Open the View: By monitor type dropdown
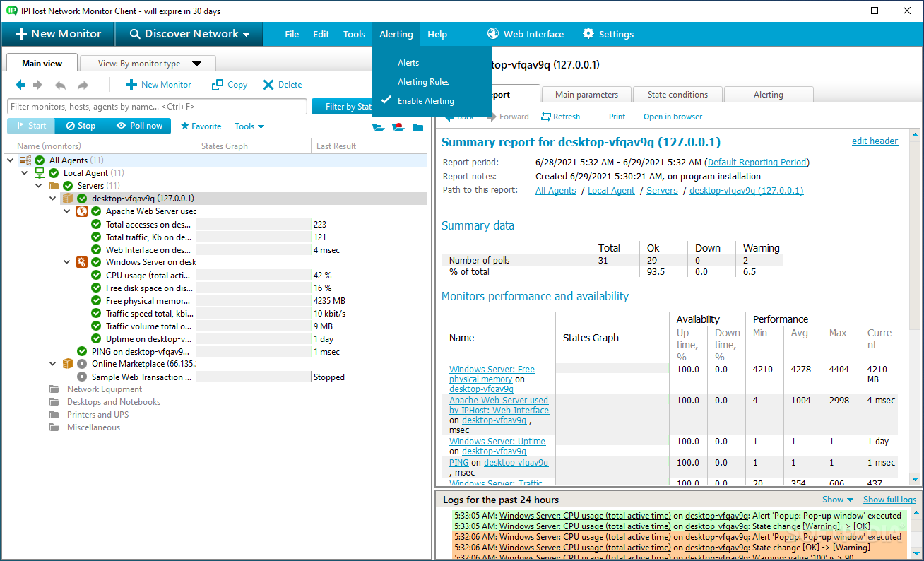 coord(148,64)
